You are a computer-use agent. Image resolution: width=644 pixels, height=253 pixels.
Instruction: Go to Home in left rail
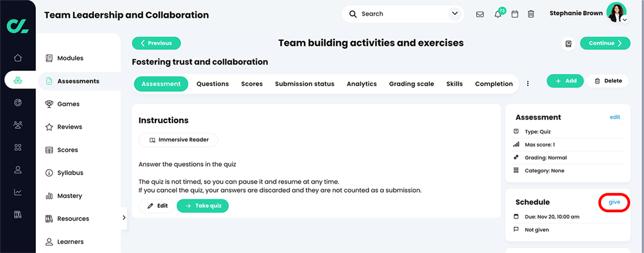(x=18, y=58)
